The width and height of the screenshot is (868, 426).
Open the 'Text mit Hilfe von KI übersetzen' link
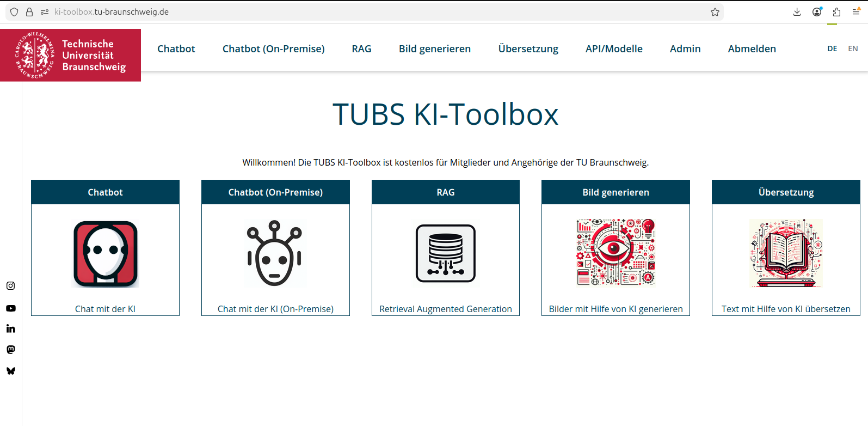pos(785,309)
